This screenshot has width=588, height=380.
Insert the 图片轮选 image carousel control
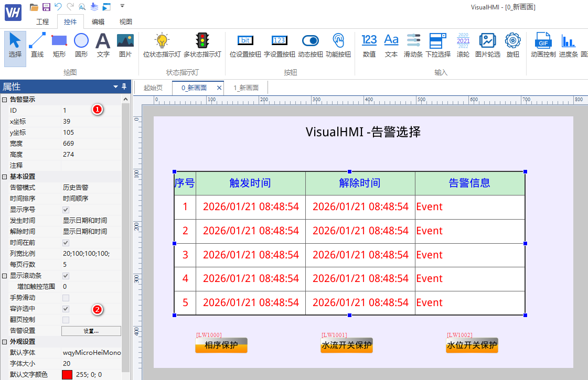pyautogui.click(x=487, y=45)
